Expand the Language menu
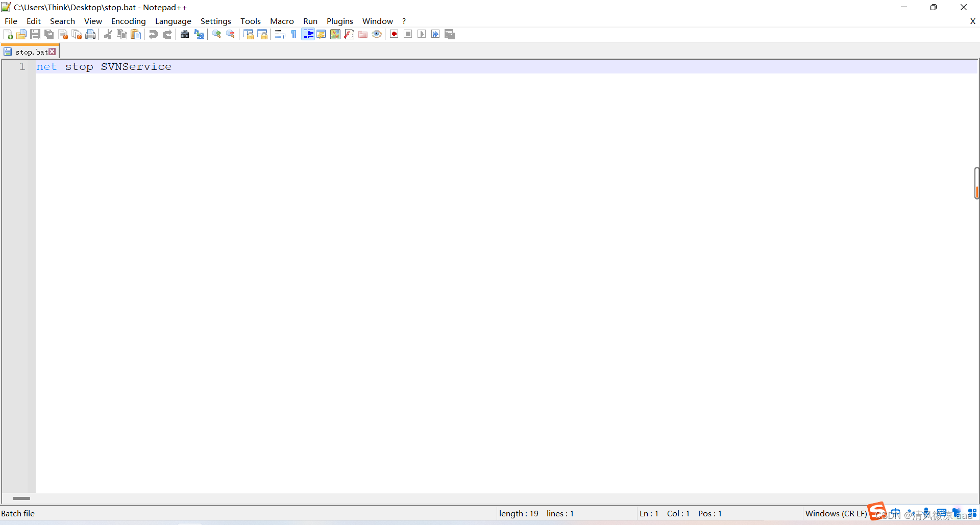This screenshot has width=980, height=525. 173,21
